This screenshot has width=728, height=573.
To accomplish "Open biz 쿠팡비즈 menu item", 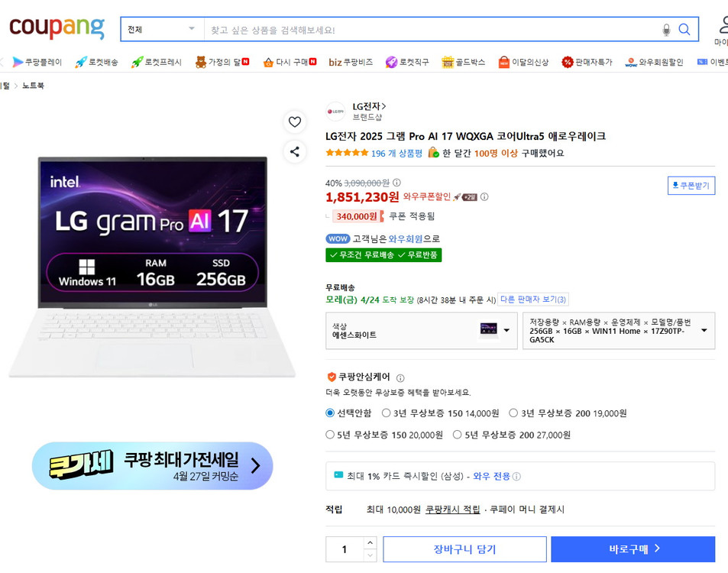I will [351, 62].
